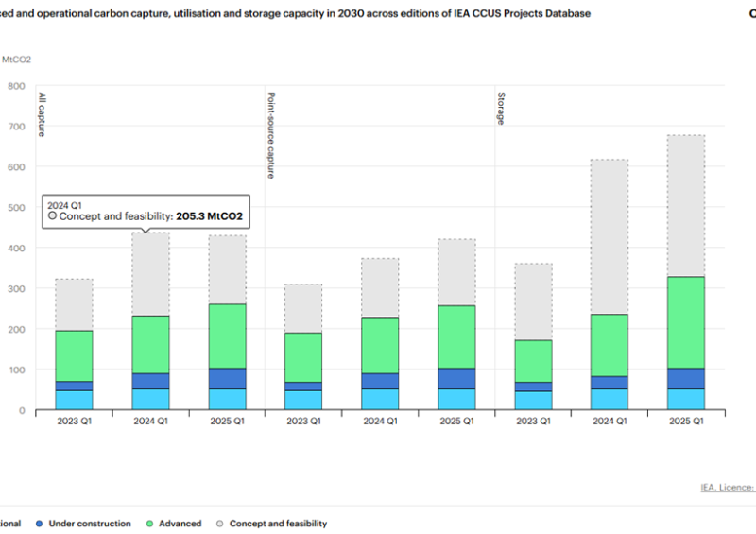This screenshot has width=756, height=534.
Task: Click the Storage panel vertical label
Action: (503, 108)
